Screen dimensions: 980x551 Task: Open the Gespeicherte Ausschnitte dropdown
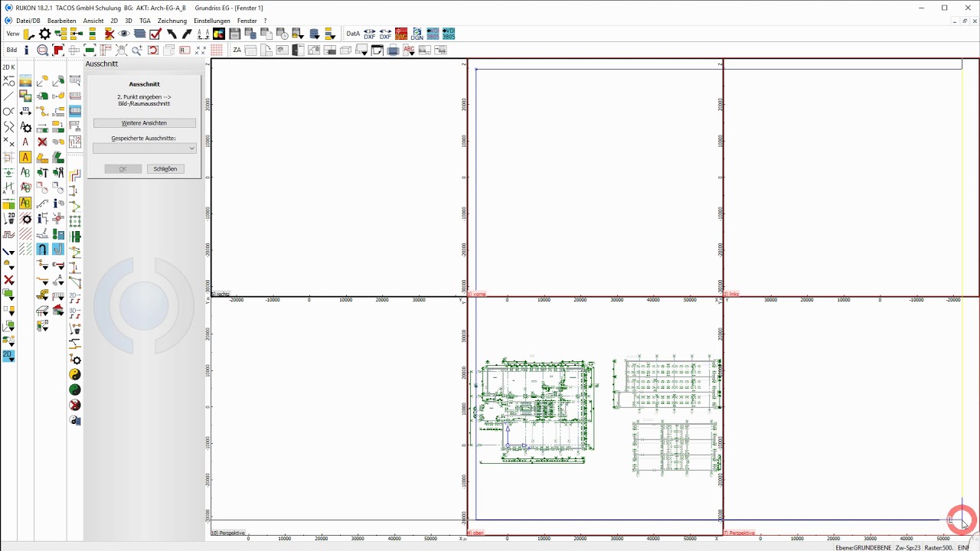pos(145,148)
